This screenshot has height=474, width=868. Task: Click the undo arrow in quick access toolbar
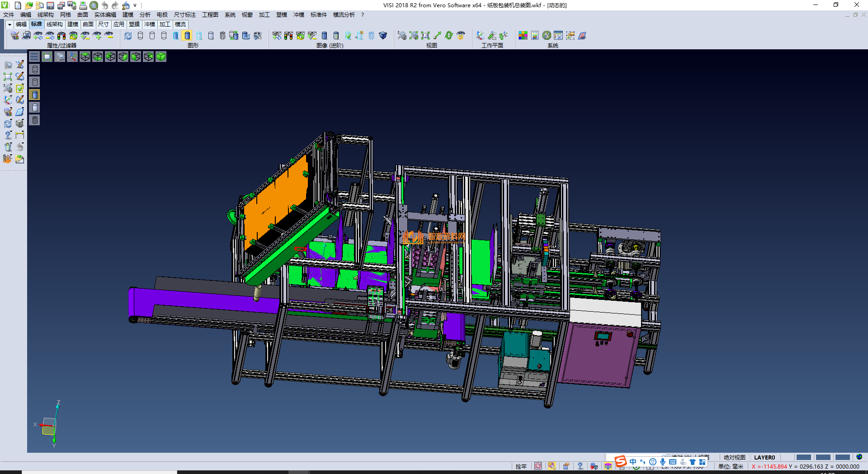coord(105,5)
